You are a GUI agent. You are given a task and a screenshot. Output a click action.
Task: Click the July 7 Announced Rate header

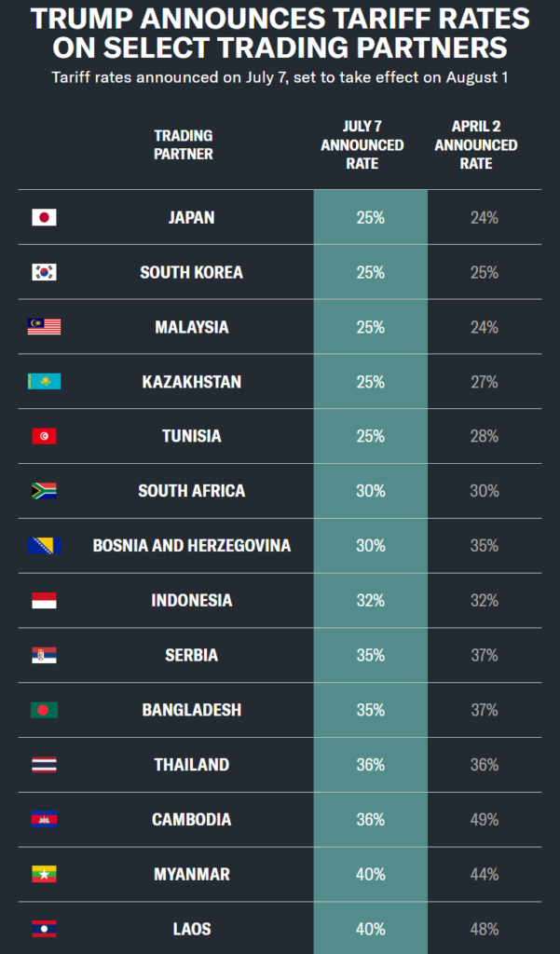[x=362, y=144]
